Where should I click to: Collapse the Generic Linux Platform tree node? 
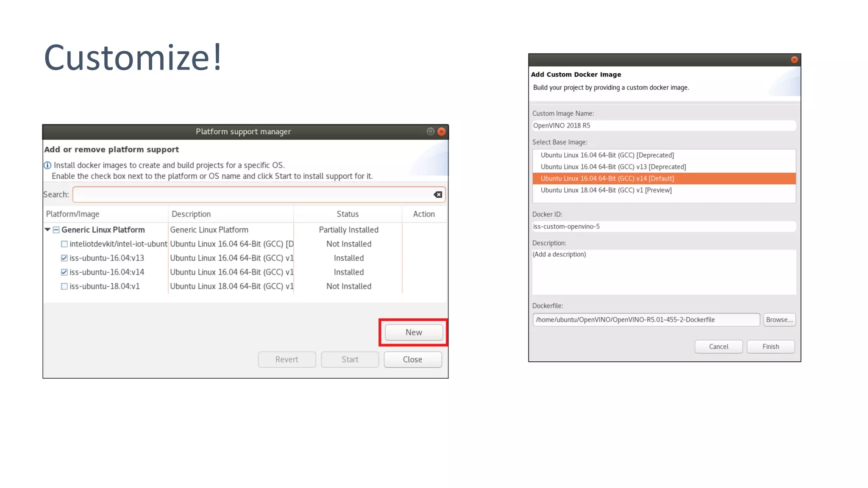[x=47, y=230]
